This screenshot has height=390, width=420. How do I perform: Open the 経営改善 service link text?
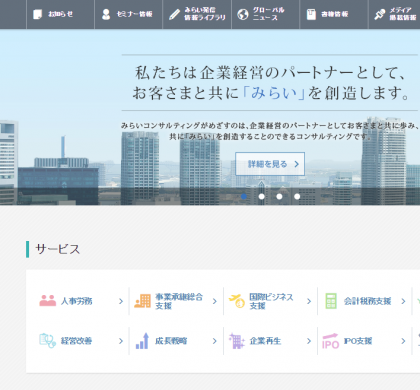[x=76, y=341]
